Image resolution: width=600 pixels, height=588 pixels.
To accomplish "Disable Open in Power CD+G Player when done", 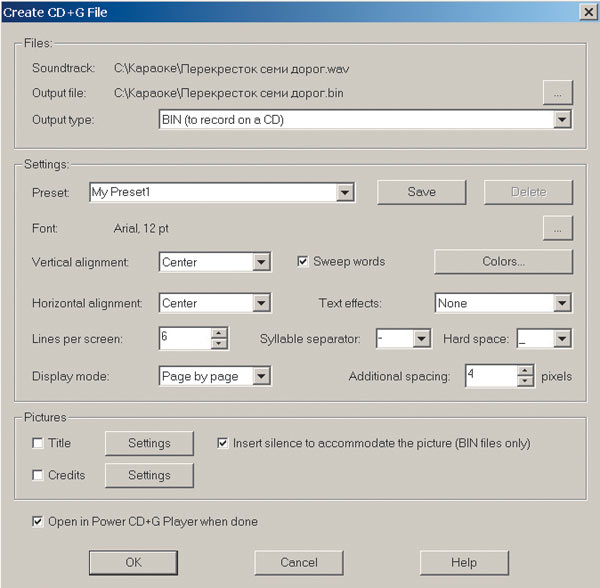I will [x=38, y=521].
